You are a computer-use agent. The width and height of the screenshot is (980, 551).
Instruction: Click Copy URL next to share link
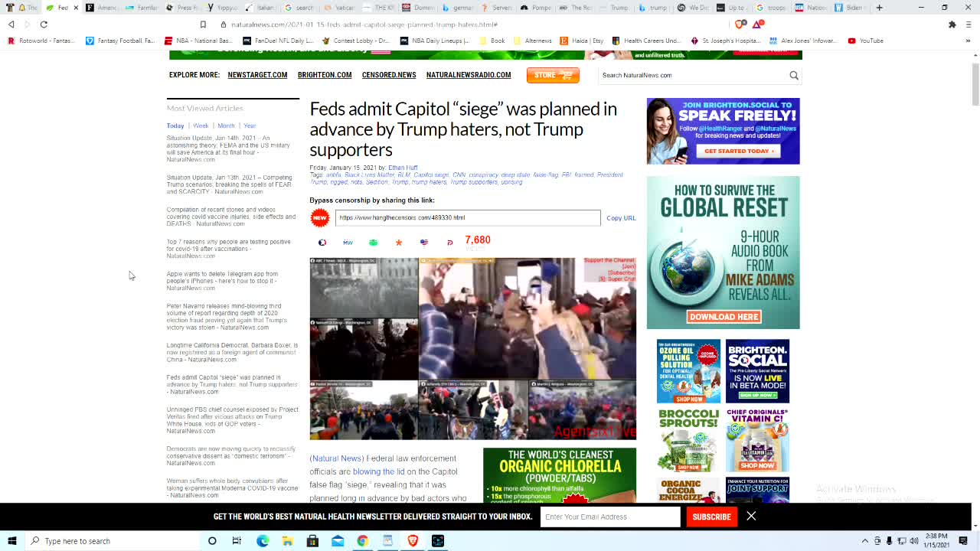(x=621, y=218)
